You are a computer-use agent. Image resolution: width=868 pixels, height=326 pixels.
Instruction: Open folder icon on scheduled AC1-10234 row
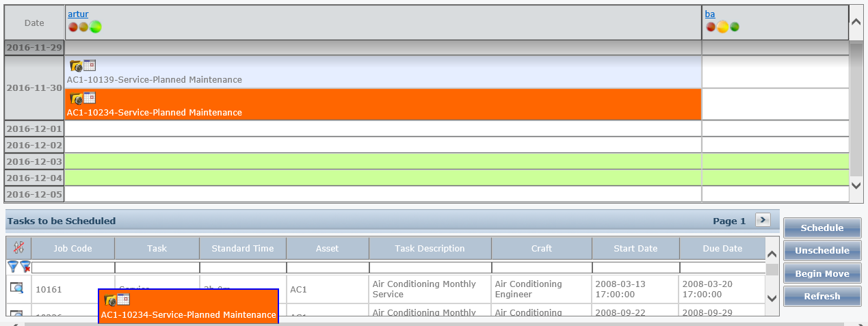(x=76, y=98)
